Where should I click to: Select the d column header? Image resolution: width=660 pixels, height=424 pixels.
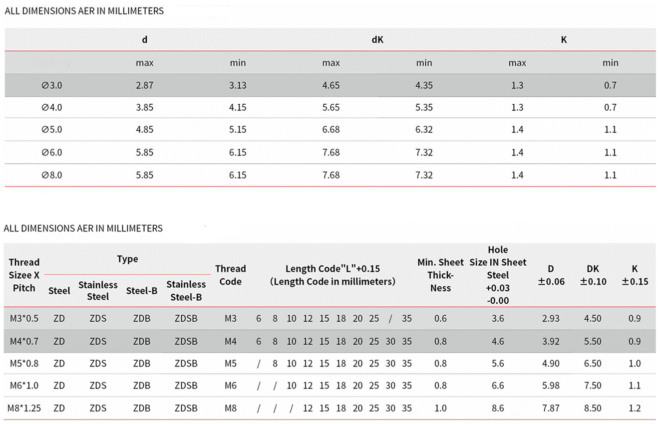tap(144, 40)
